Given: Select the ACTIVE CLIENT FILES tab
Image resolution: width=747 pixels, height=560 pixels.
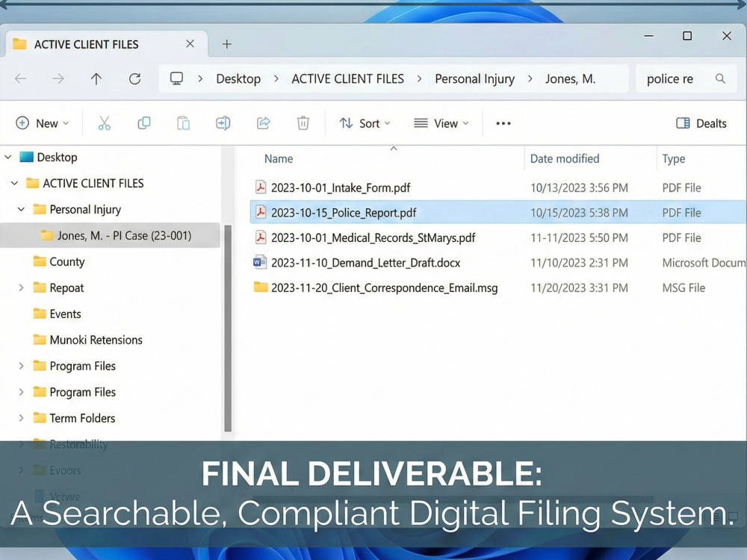Looking at the screenshot, I should click(106, 44).
